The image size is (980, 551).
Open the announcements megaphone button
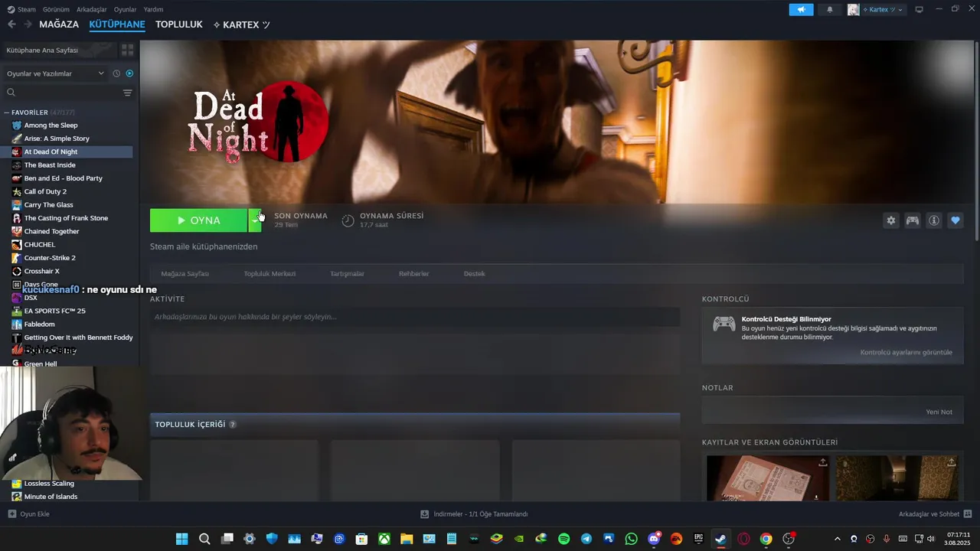point(801,9)
